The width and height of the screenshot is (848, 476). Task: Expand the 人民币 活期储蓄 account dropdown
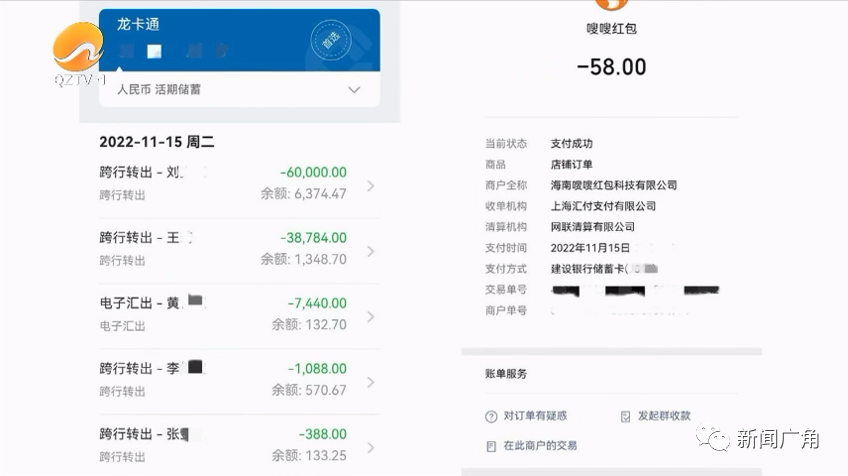(x=354, y=90)
